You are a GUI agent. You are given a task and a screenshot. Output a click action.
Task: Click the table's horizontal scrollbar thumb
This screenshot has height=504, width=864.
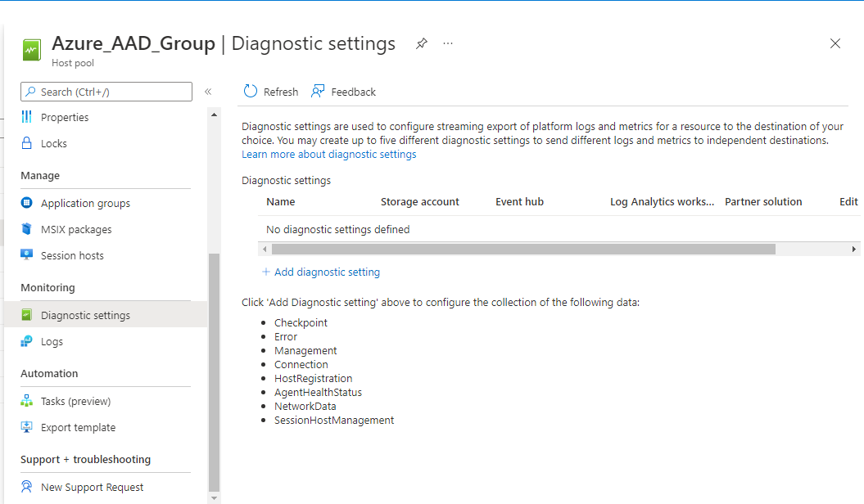[523, 250]
